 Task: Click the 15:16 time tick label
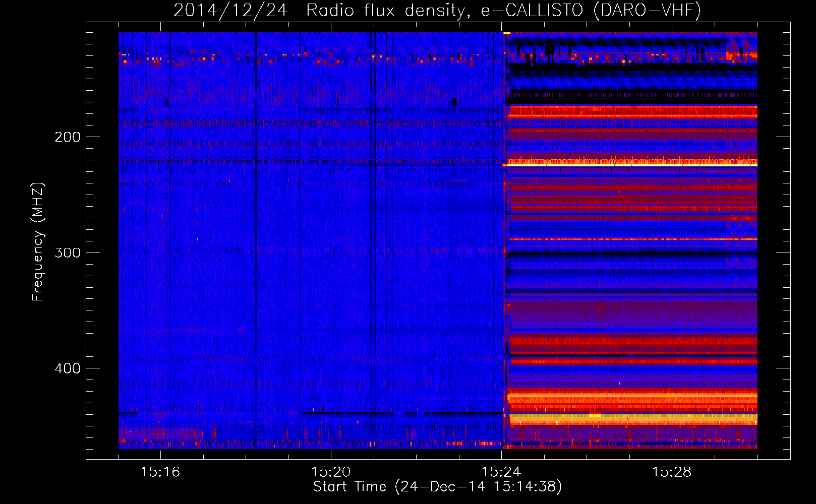point(160,472)
